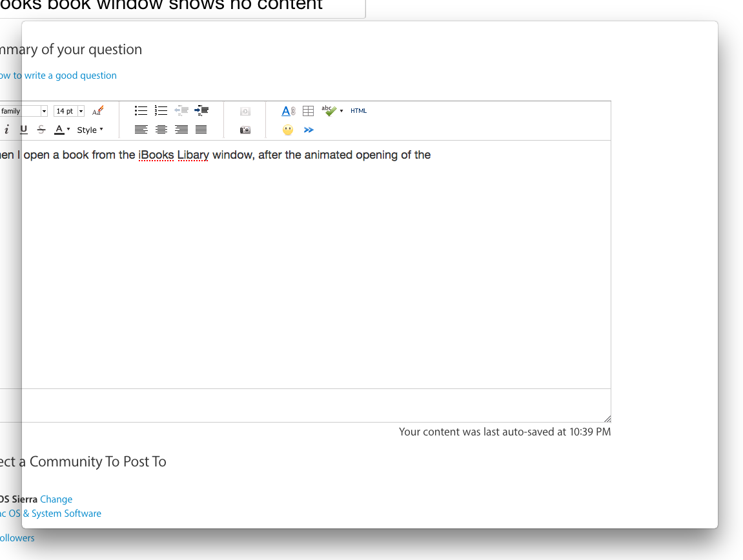The height and width of the screenshot is (560, 743).
Task: Run the spell checker
Action: click(x=329, y=111)
